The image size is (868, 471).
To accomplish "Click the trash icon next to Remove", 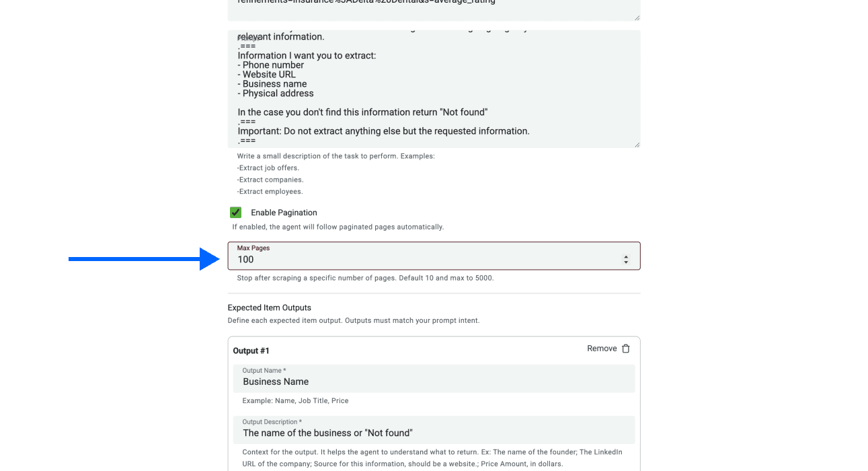I will click(626, 349).
